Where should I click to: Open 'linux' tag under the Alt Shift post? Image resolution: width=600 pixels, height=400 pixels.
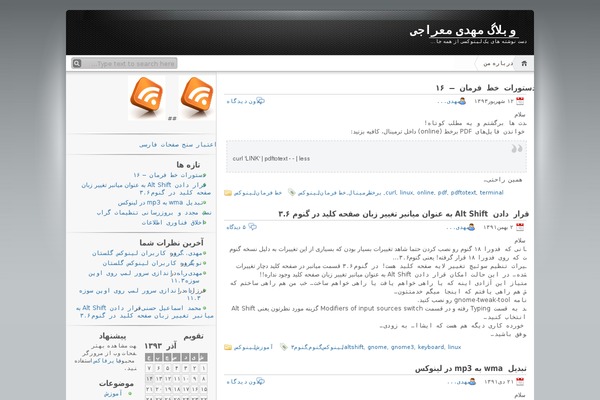coord(454,347)
